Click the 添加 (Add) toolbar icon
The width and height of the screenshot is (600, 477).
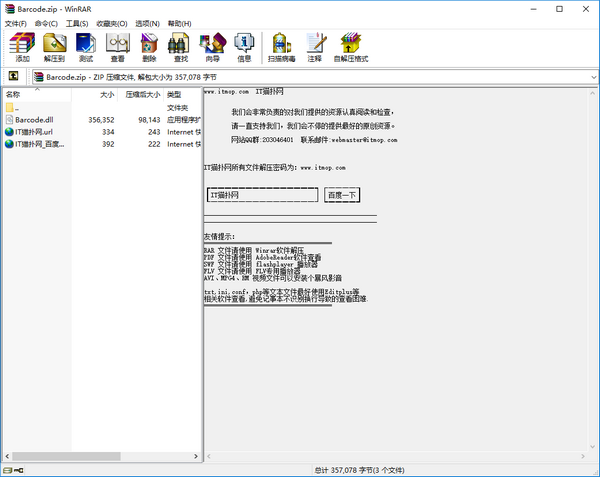[22, 47]
